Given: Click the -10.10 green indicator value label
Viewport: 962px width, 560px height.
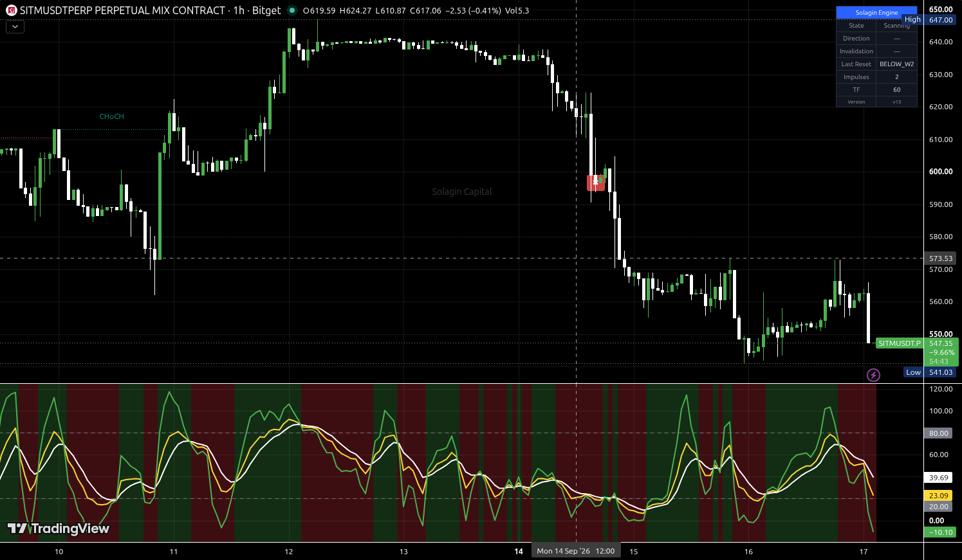Looking at the screenshot, I should [940, 532].
